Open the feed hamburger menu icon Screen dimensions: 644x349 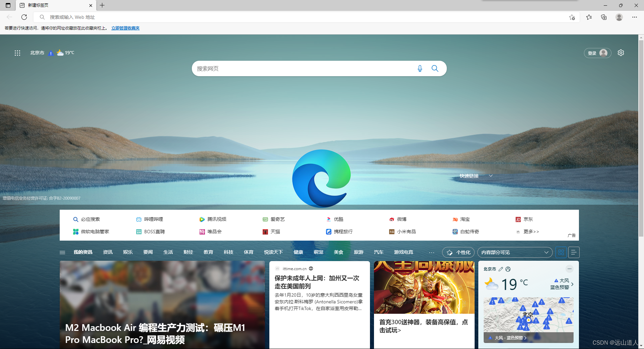click(62, 252)
